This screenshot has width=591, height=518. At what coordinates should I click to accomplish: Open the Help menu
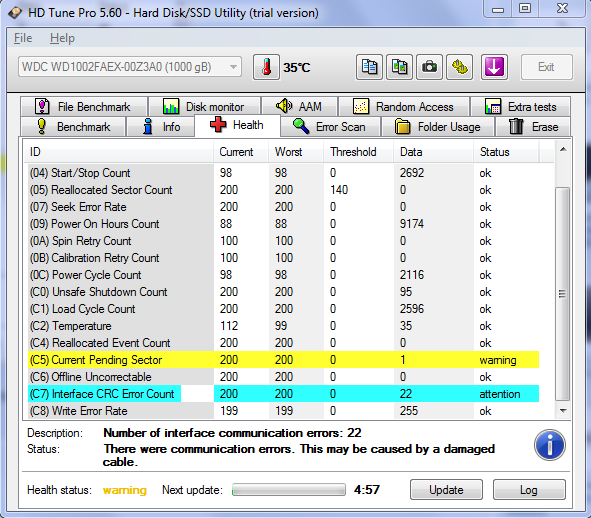(x=62, y=38)
